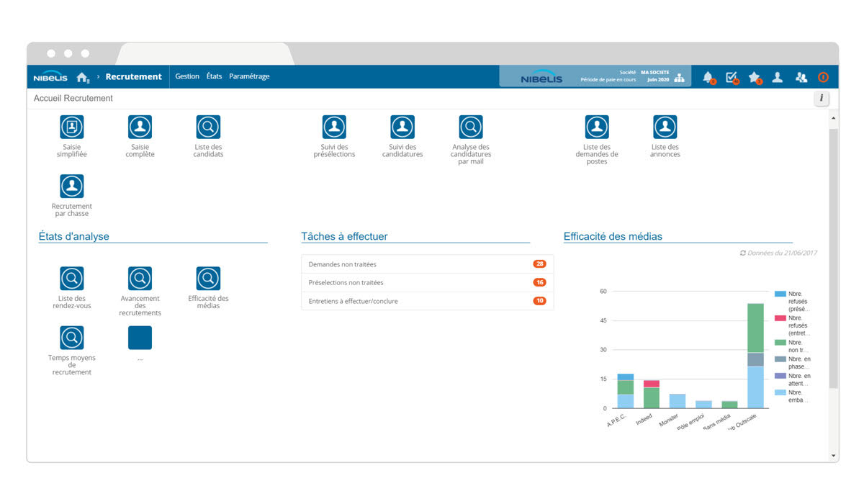
Task: Click Nbre. refusés (présé…) legend swatch
Action: coord(780,294)
